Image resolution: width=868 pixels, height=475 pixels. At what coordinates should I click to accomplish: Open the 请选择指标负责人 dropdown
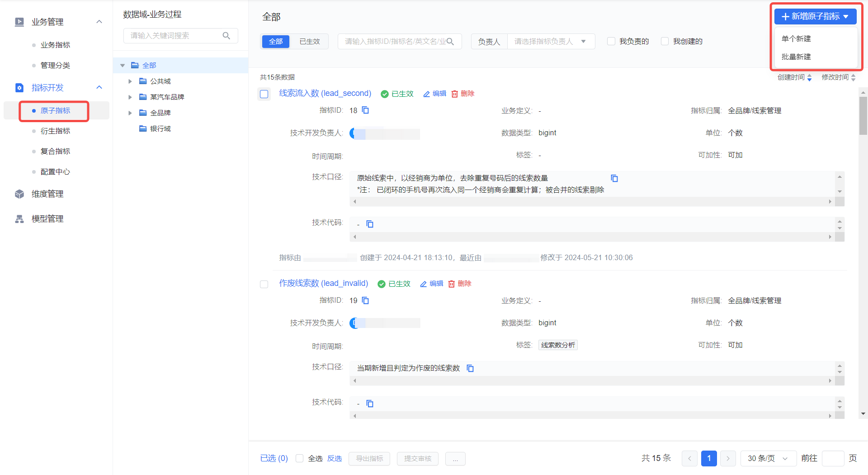tap(551, 42)
